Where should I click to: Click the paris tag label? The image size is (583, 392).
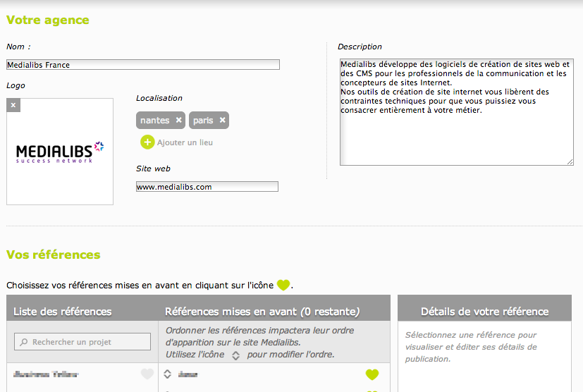tap(203, 121)
